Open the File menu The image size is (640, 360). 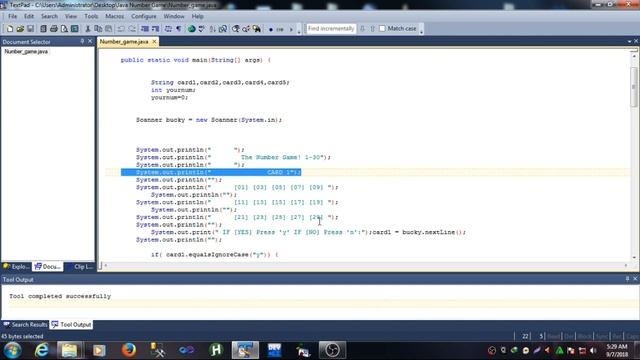coord(13,16)
